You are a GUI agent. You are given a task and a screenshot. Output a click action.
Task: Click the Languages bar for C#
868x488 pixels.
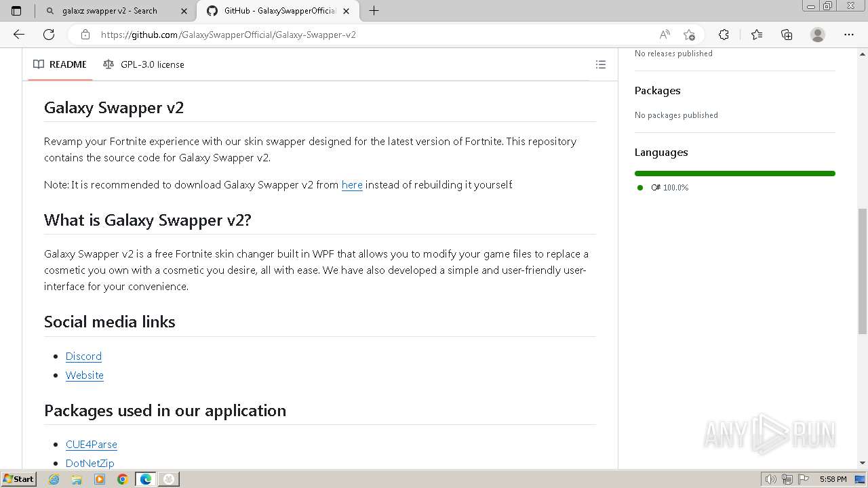(x=735, y=174)
